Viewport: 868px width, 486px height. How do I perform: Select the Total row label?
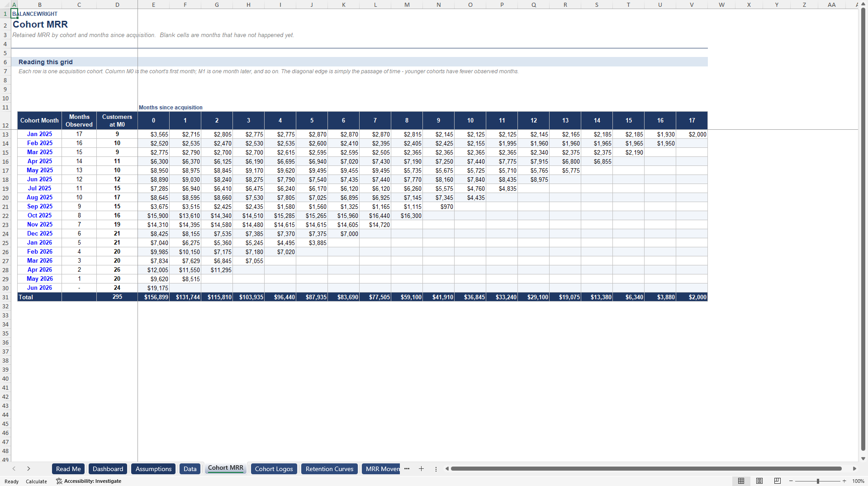coord(39,297)
